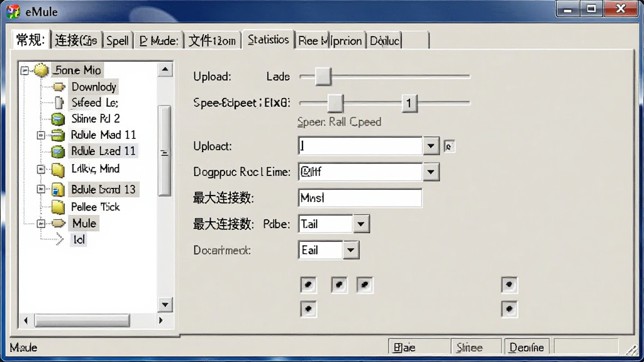Viewport: 644px width, 362px height.
Task: Click the tree scroll down arrow
Action: [x=165, y=305]
